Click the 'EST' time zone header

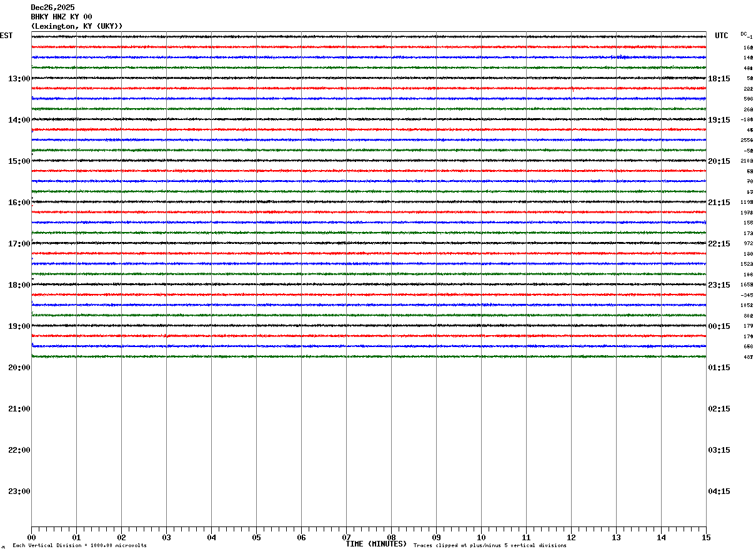click(x=6, y=36)
